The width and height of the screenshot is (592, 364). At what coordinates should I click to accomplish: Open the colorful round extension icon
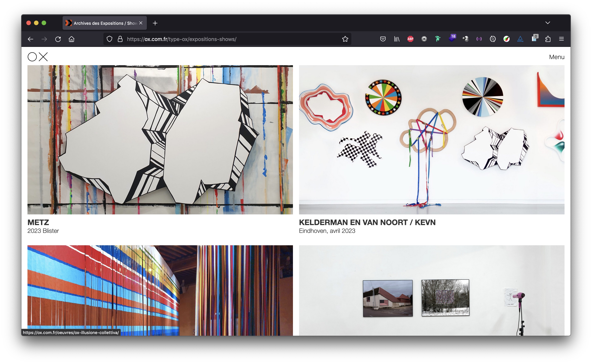(x=506, y=39)
